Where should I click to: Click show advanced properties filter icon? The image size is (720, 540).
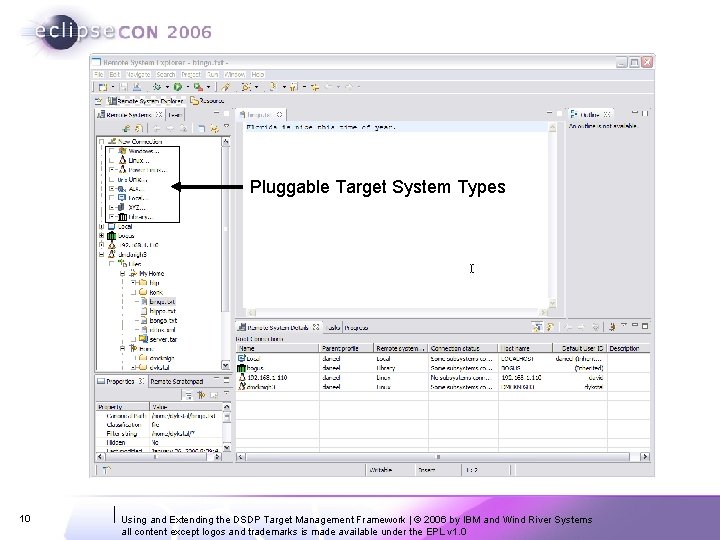pyautogui.click(x=201, y=395)
